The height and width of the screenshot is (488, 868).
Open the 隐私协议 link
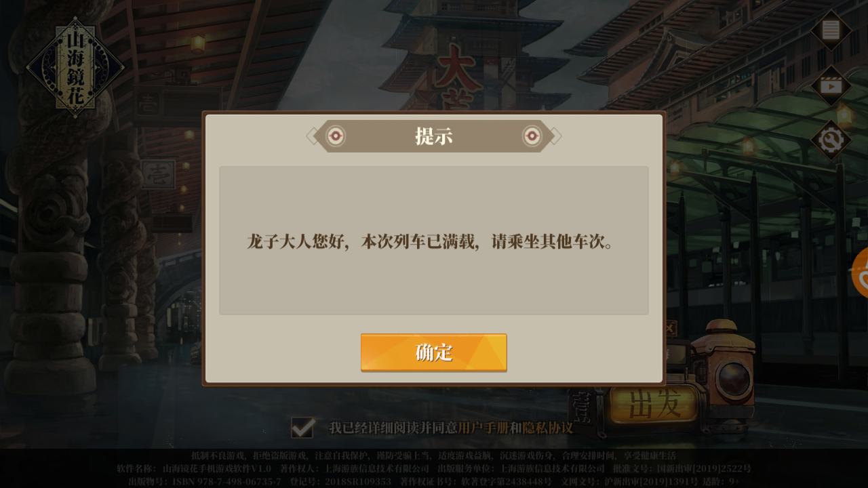tap(548, 428)
